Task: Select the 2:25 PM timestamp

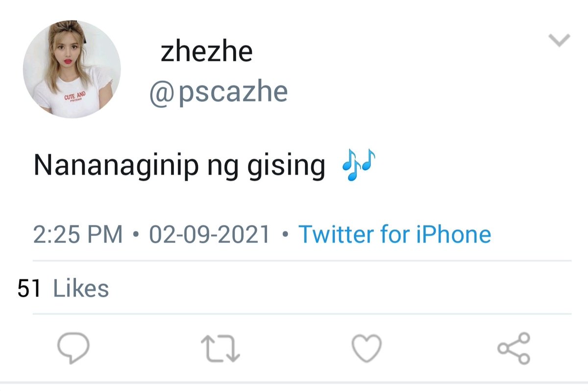Action: coord(78,235)
